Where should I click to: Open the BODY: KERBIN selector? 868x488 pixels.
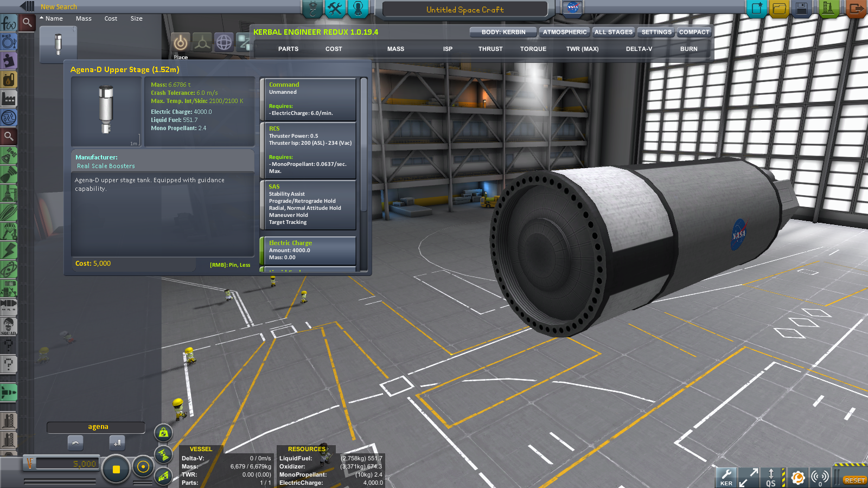(503, 32)
